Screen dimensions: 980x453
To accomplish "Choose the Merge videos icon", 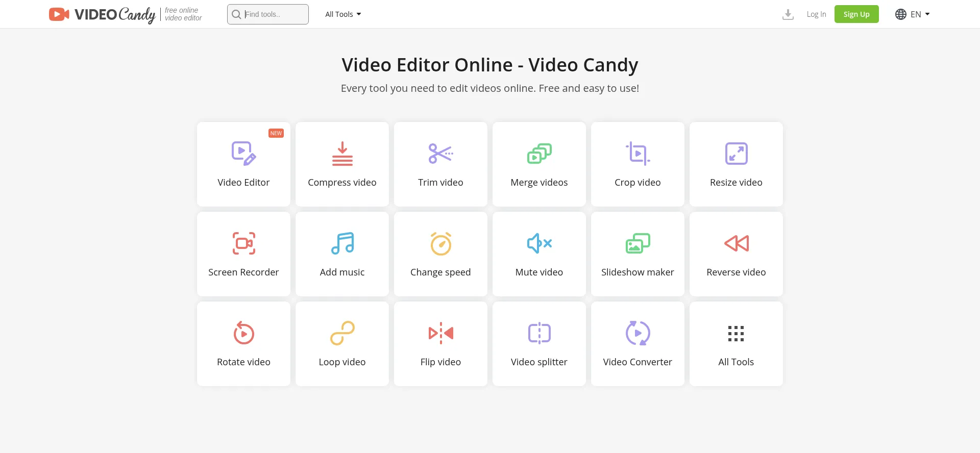I will tap(539, 154).
